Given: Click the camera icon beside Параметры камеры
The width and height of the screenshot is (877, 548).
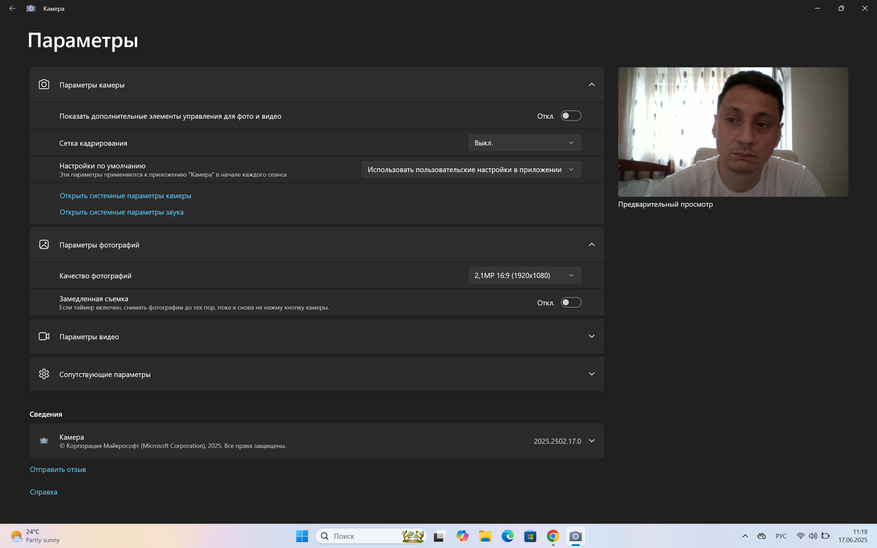Looking at the screenshot, I should [44, 85].
